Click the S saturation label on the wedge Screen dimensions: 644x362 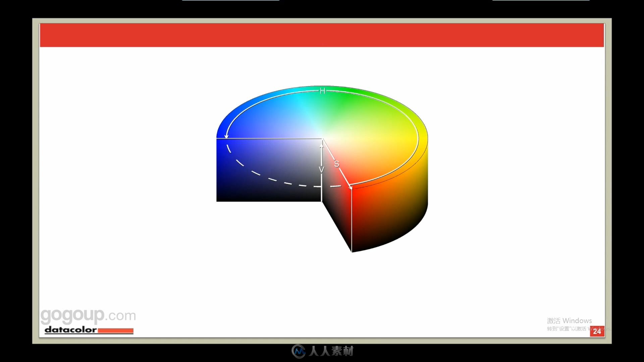(336, 164)
